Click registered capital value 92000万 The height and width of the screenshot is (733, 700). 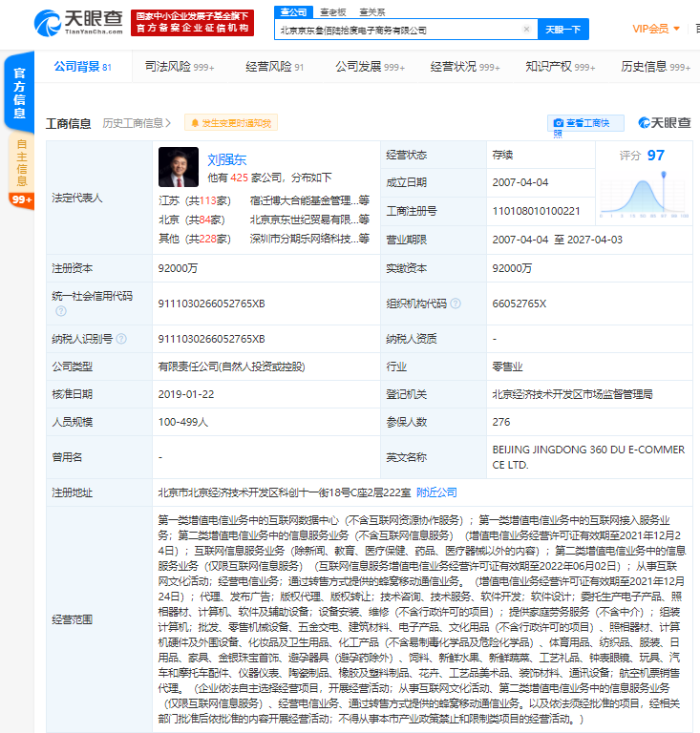178,268
